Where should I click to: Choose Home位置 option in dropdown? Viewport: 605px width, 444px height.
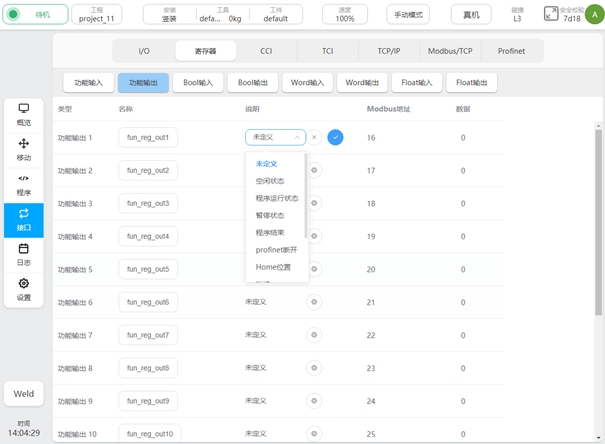[x=273, y=267]
